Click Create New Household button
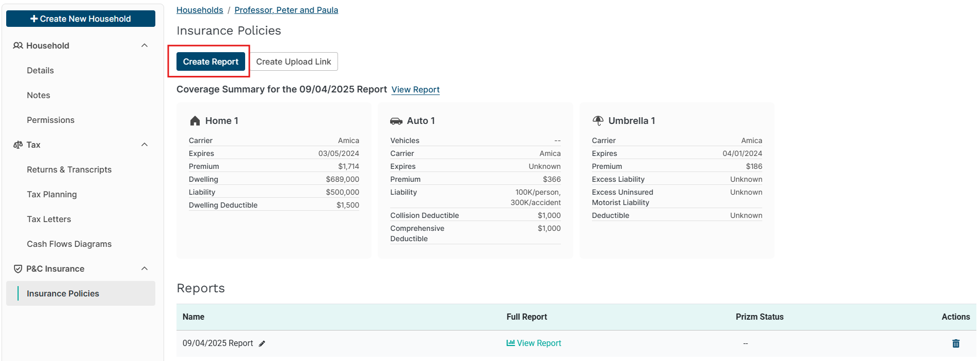 click(x=81, y=19)
